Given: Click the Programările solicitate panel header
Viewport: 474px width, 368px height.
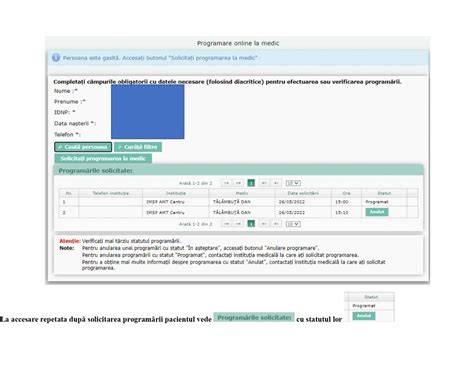Looking at the screenshot, I should click(x=238, y=170).
